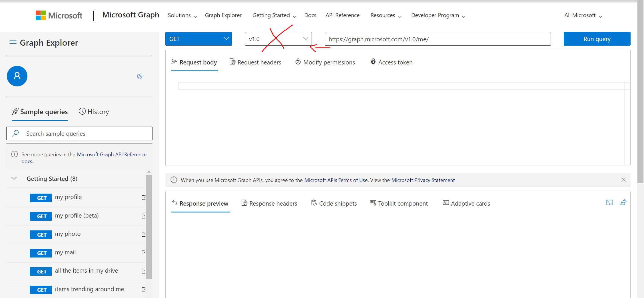Click the Microsoft four-square logo
This screenshot has height=298, width=644.
coord(40,15)
